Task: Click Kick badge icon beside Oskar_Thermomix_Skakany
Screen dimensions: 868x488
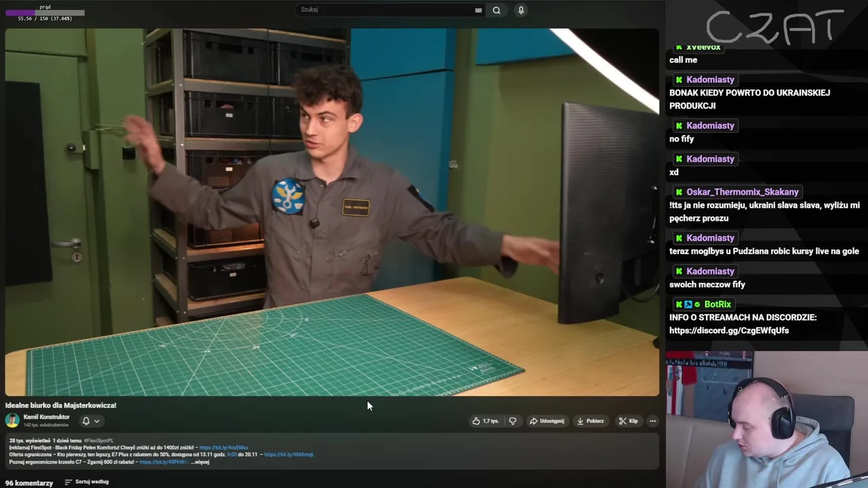Action: pyautogui.click(x=679, y=192)
